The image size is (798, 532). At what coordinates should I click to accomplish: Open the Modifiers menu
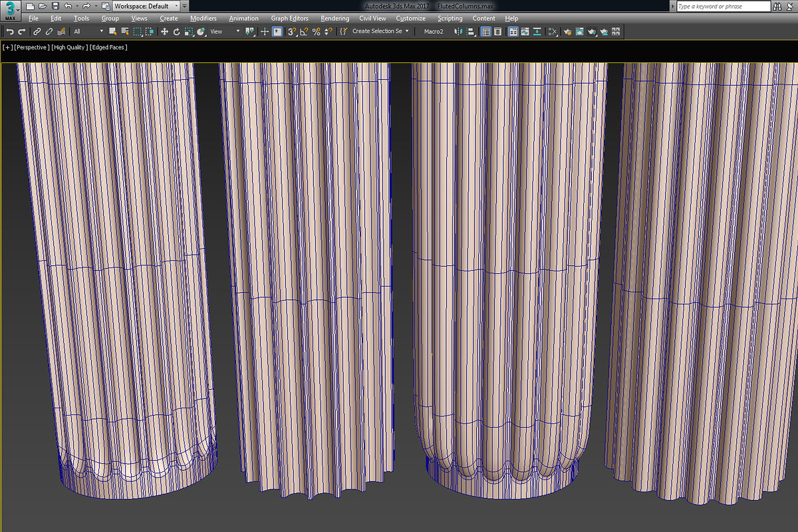pyautogui.click(x=203, y=18)
